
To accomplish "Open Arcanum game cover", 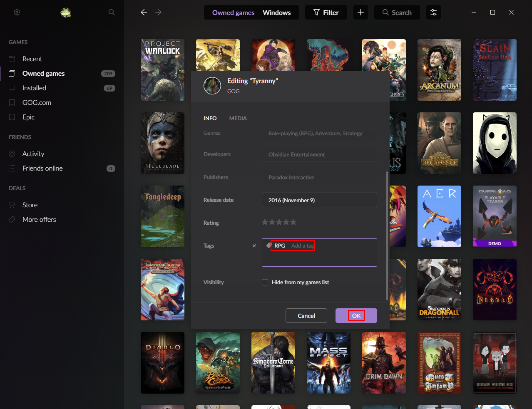I will 439,70.
